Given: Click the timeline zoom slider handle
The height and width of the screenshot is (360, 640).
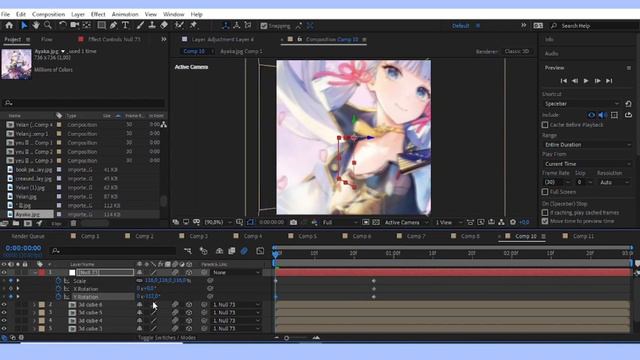Looking at the screenshot, I should (287, 338).
